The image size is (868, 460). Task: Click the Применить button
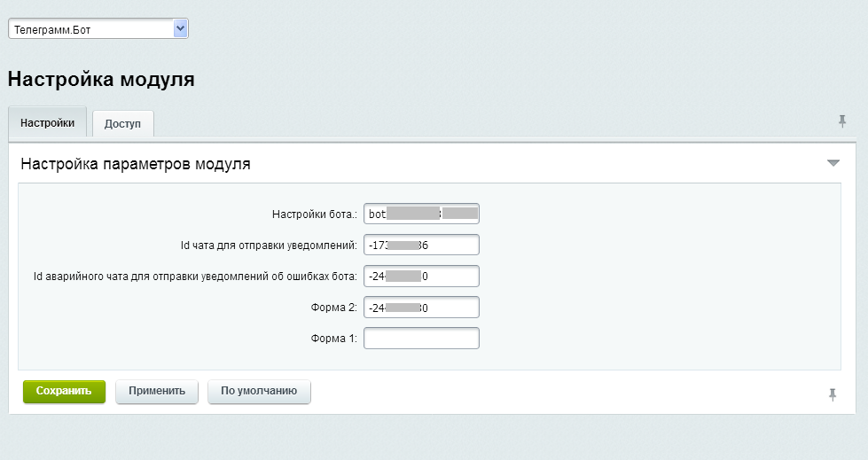pyautogui.click(x=156, y=391)
